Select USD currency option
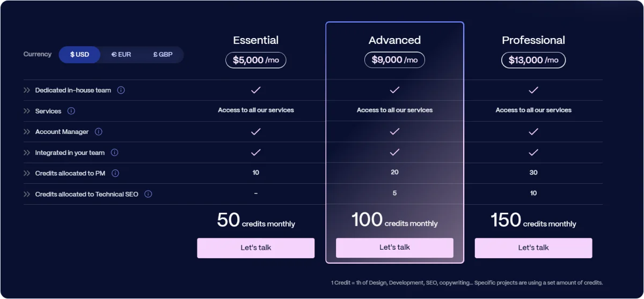644x299 pixels. 79,55
